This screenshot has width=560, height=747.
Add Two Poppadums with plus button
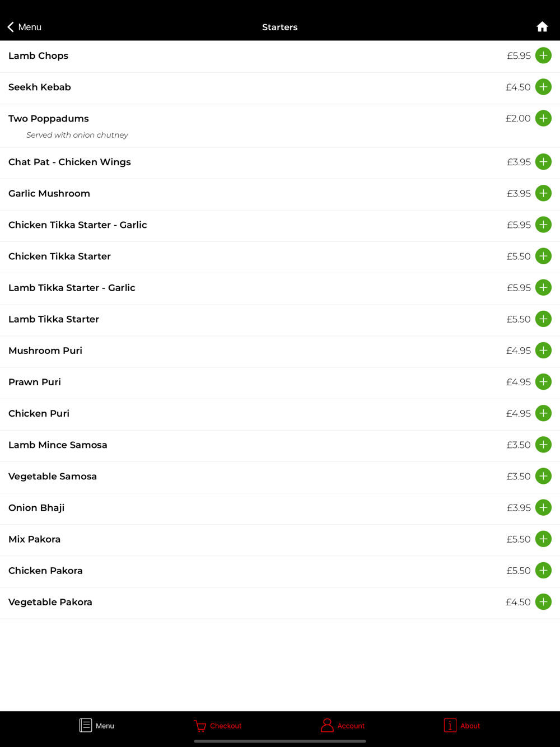pos(543,118)
